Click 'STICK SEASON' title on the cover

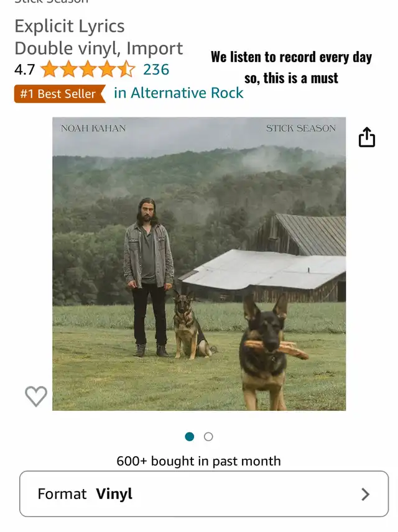(301, 128)
